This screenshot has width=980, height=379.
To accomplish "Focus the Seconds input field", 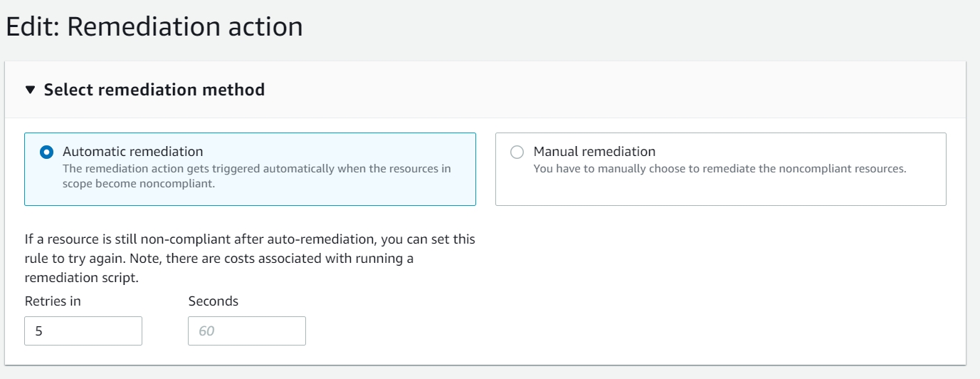I will point(247,331).
